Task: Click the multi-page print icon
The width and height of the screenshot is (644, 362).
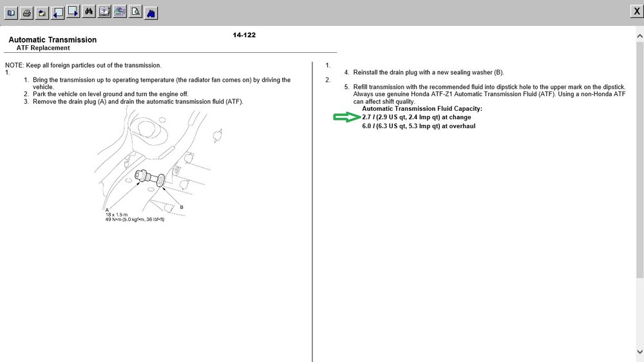Action: click(120, 12)
